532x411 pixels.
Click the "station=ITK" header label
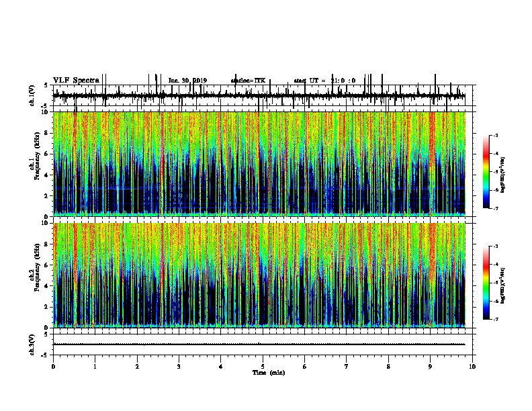pos(248,81)
